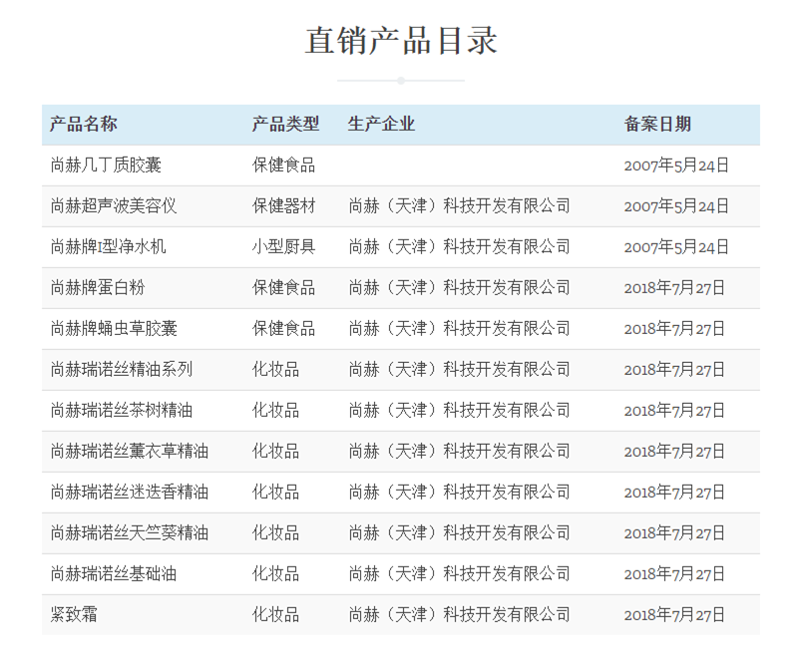The height and width of the screenshot is (672, 795).
Task: Select product name 尚赫瑞诺丝茶树精油
Action: [x=122, y=411]
